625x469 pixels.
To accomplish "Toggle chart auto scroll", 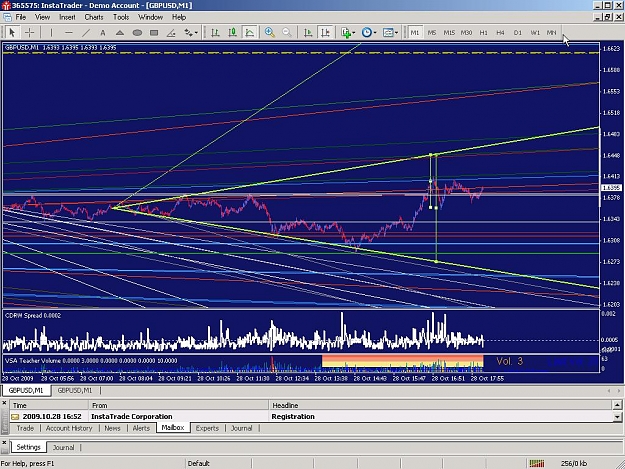I will click(x=308, y=32).
